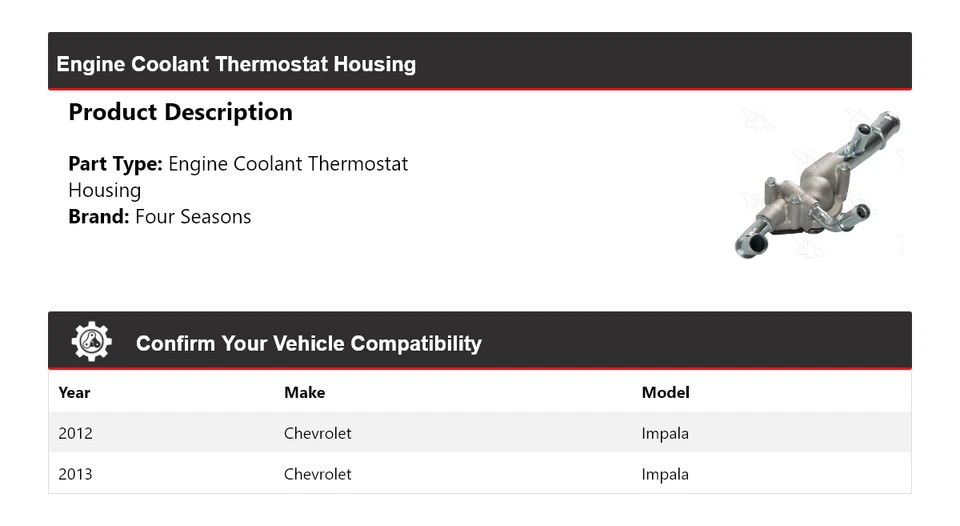Click the Year column header
This screenshot has width=960, height=526.
coord(74,392)
